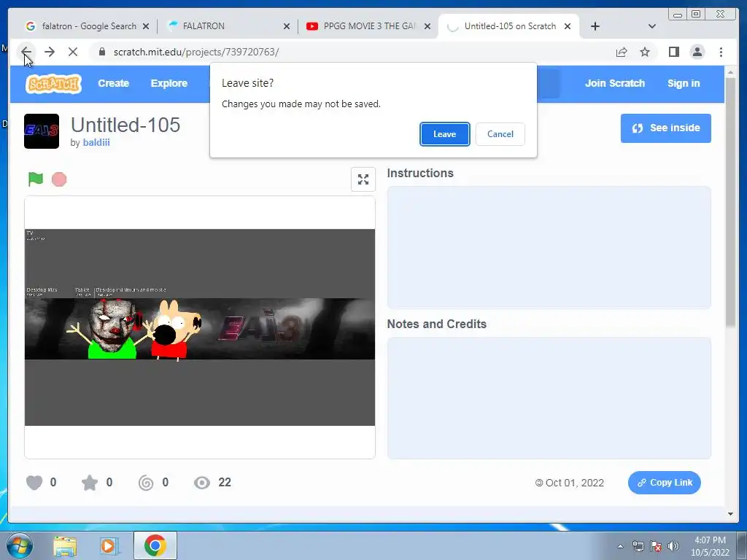
Task: Open Chrome three-dot menu
Action: pos(721,52)
